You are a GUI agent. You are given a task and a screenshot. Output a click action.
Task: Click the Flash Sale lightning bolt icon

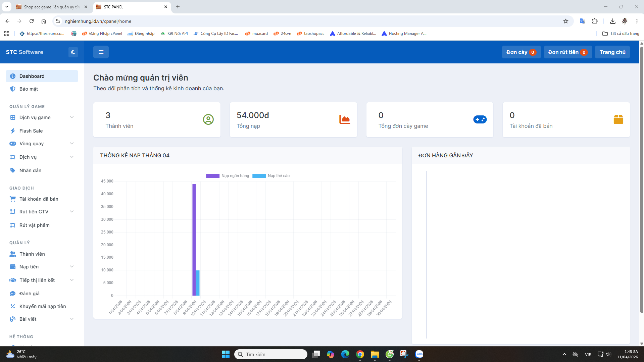(x=13, y=131)
